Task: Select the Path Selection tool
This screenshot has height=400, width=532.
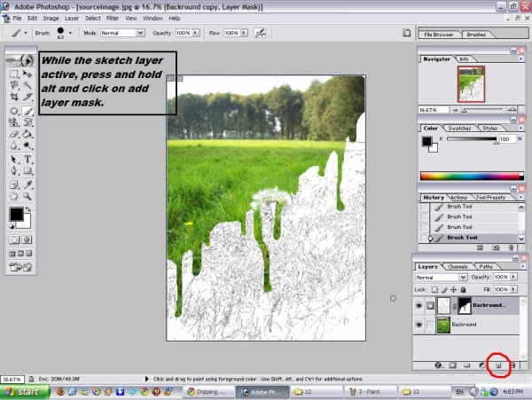Action: (x=13, y=159)
